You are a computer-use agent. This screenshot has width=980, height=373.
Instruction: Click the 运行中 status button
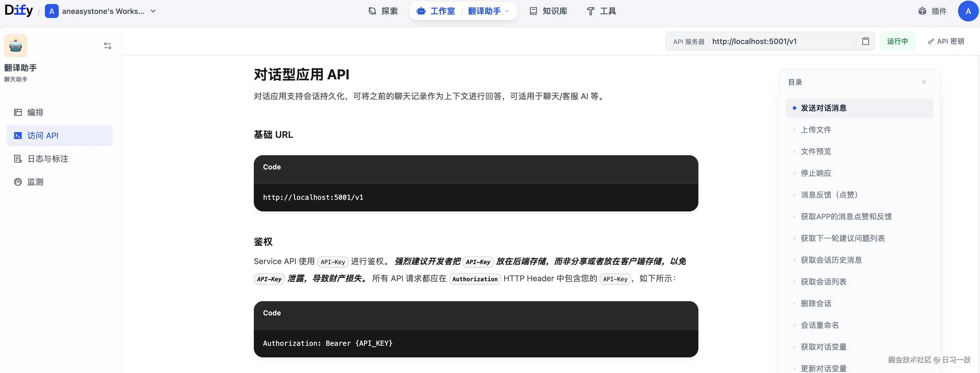point(898,41)
